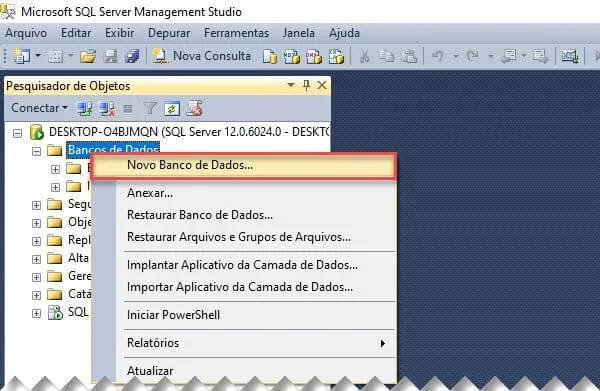
Task: Click the Navigate Backward icon
Action: (x=509, y=56)
